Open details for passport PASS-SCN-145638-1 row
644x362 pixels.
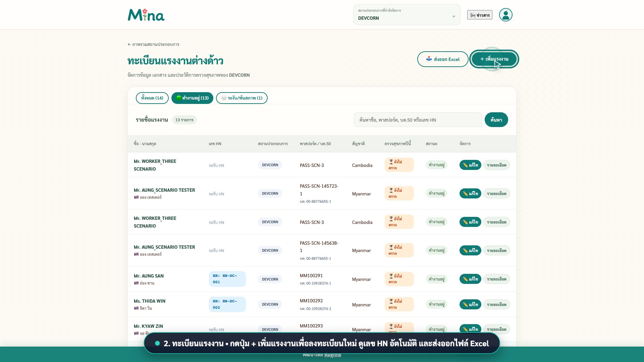496,250
